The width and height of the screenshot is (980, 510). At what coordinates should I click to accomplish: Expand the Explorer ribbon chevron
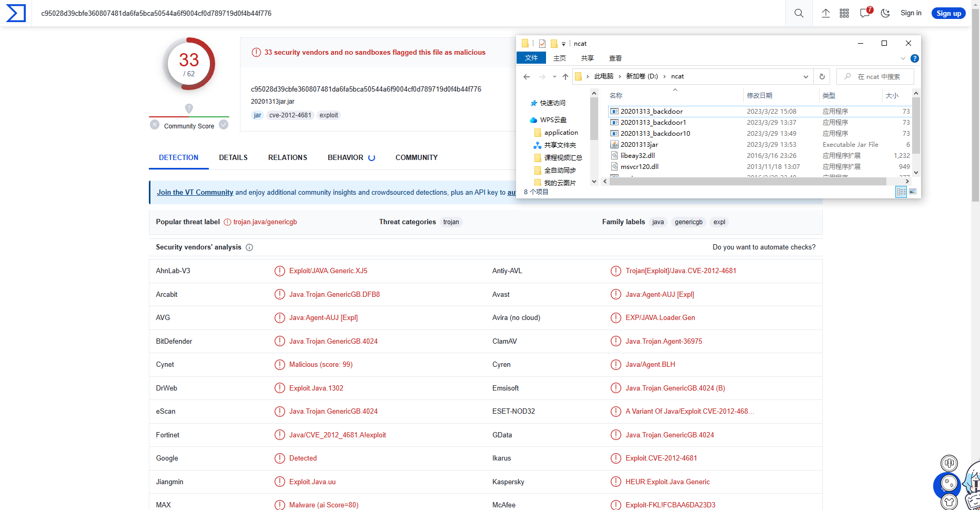pos(903,58)
